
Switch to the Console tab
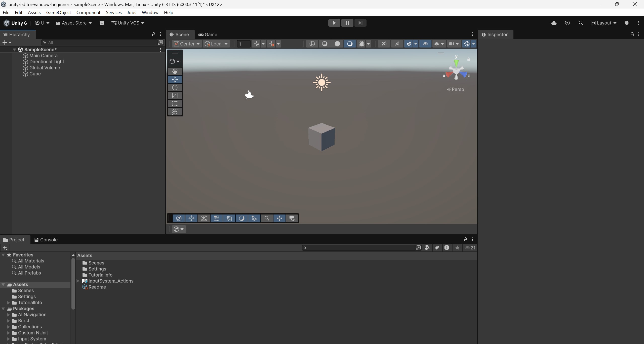[46, 240]
